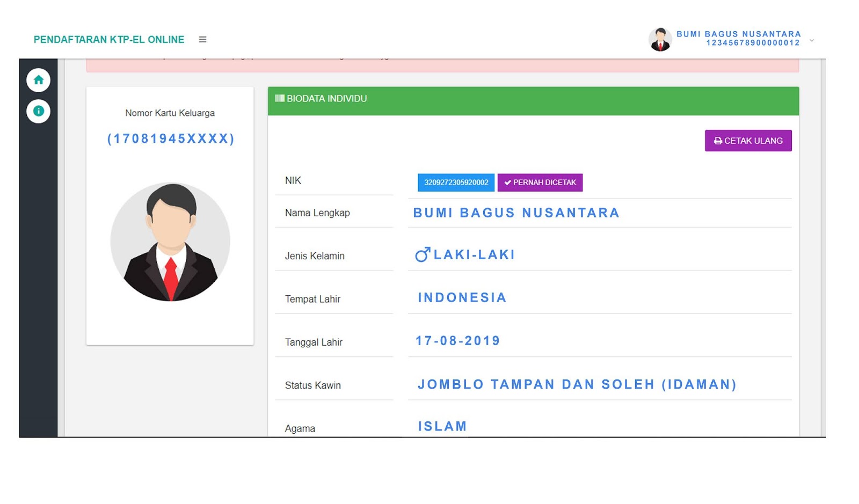
Task: Click the home icon in the sidebar
Action: coord(38,80)
